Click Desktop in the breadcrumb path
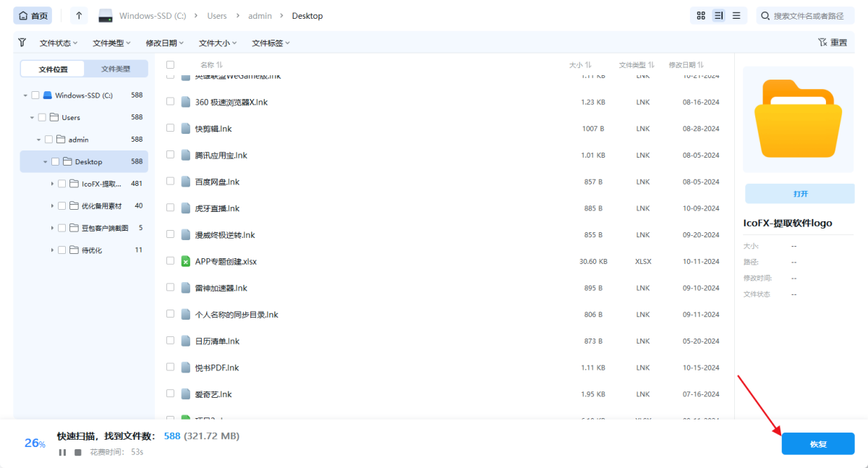 tap(307, 16)
